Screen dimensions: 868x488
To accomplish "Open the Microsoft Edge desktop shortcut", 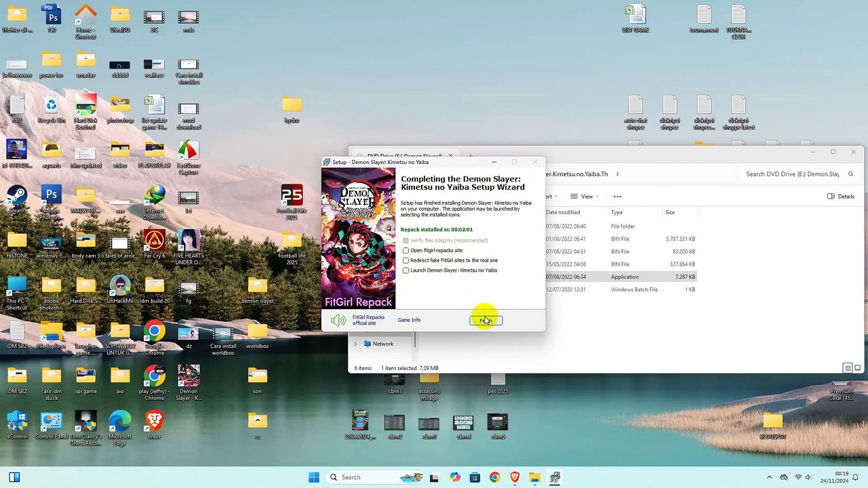I will tap(120, 428).
